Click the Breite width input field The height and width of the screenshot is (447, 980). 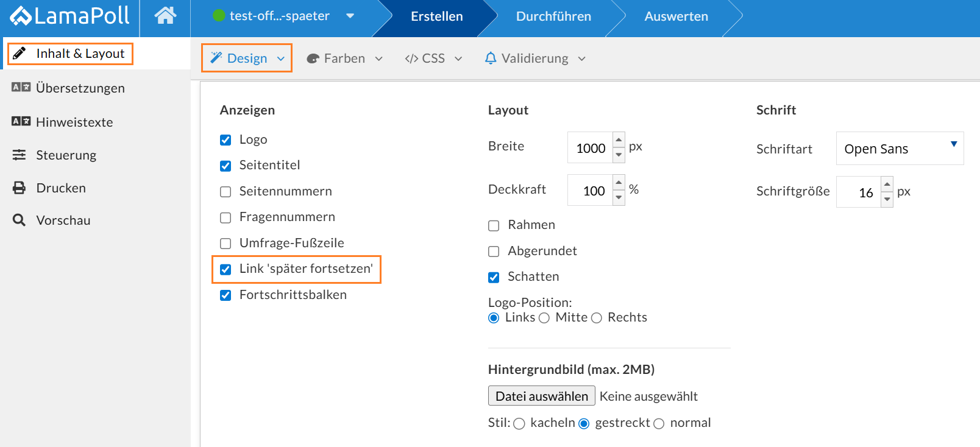click(x=590, y=148)
